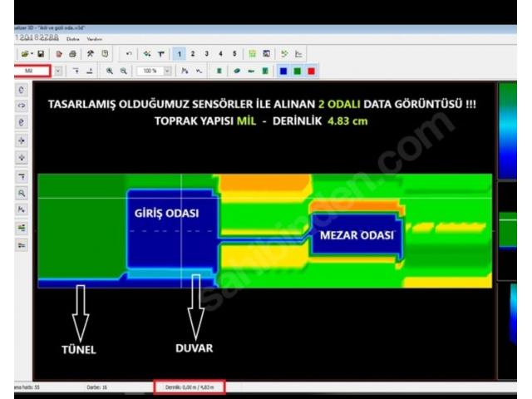Click the green perspective view icon
Viewport: 532px width, 399px height.
(237, 71)
